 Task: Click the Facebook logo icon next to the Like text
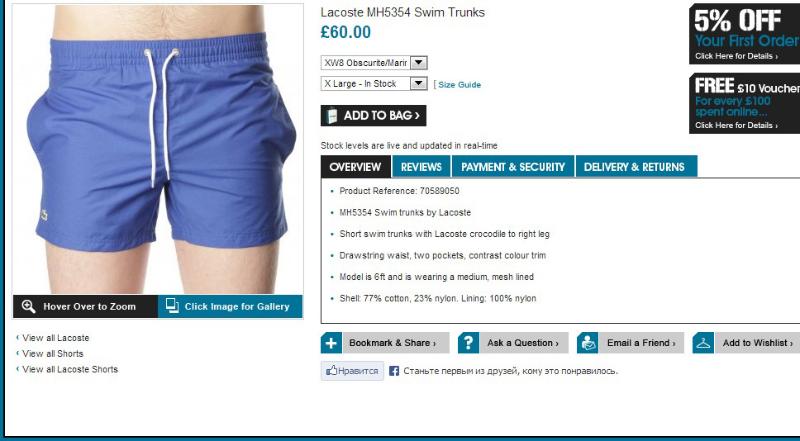pyautogui.click(x=394, y=371)
